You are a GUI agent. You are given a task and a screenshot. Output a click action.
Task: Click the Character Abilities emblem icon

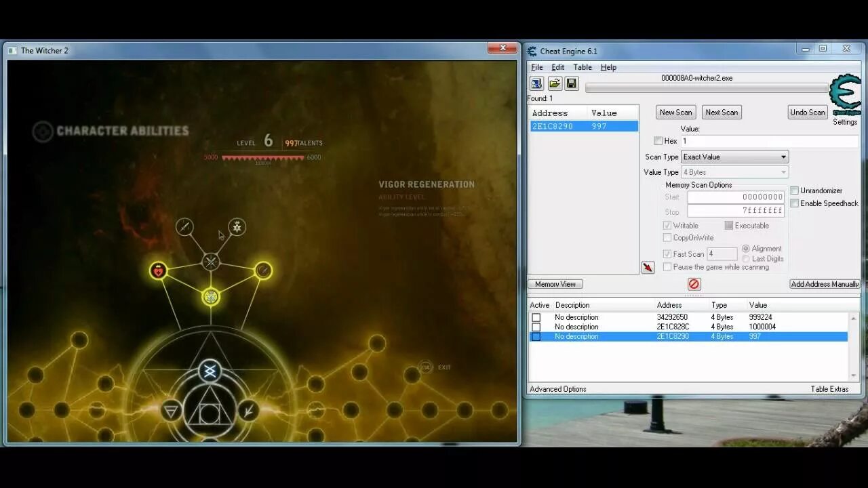(43, 131)
